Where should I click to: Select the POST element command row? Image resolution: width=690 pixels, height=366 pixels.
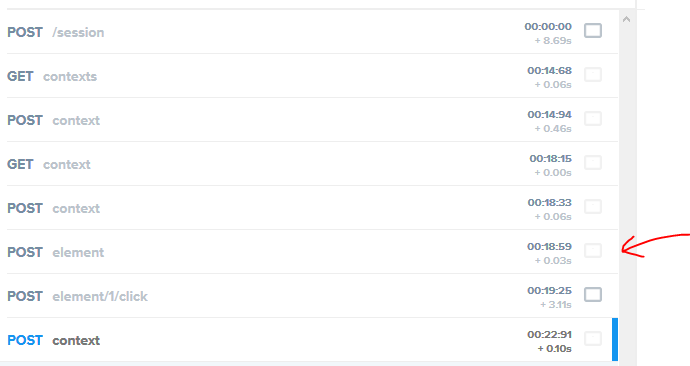click(x=312, y=252)
